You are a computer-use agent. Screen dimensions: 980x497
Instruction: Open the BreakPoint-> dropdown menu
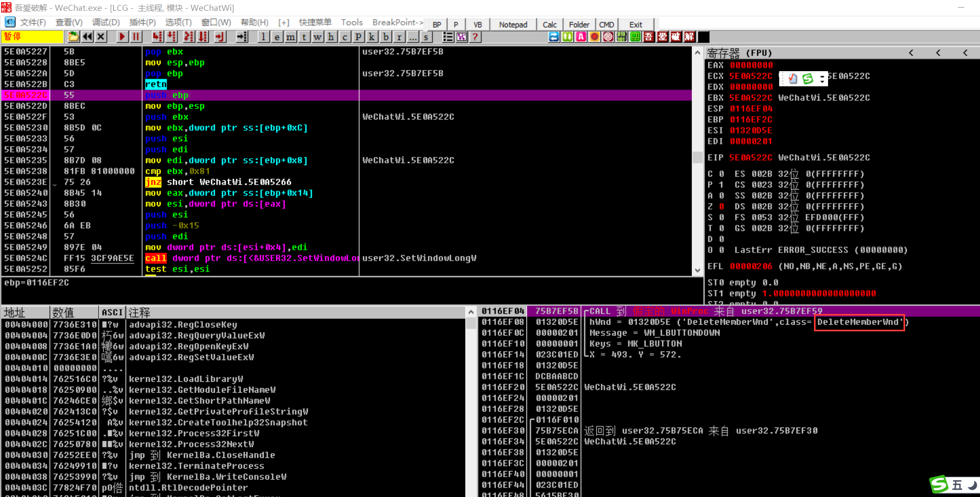pos(398,22)
